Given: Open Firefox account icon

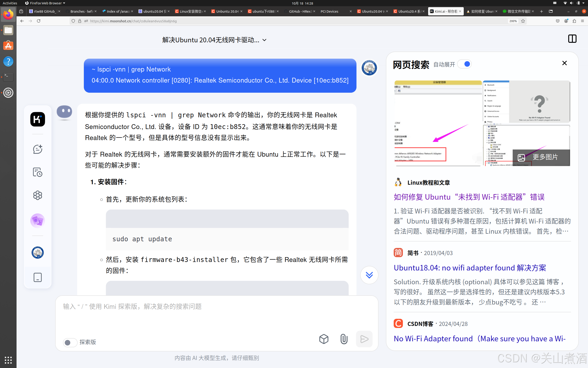Looking at the screenshot, I should 566,21.
